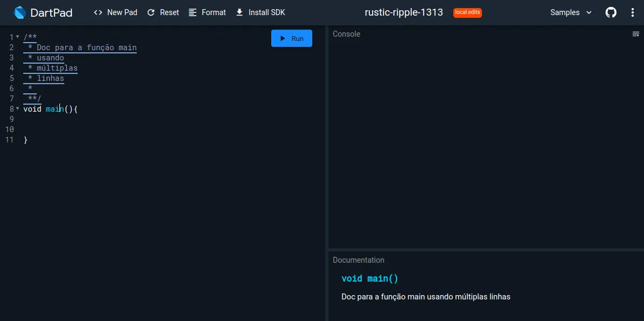Image resolution: width=644 pixels, height=321 pixels.
Task: Format the Dart code
Action: (207, 13)
